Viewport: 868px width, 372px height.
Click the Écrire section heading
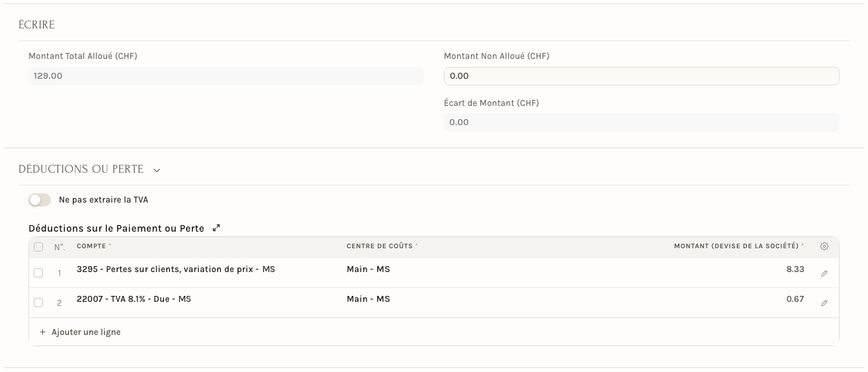(36, 25)
